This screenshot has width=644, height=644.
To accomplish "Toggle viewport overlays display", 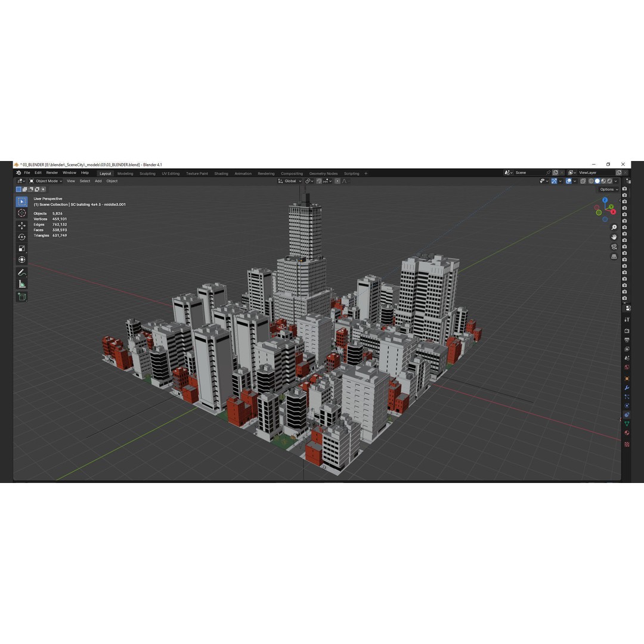I will pos(568,181).
